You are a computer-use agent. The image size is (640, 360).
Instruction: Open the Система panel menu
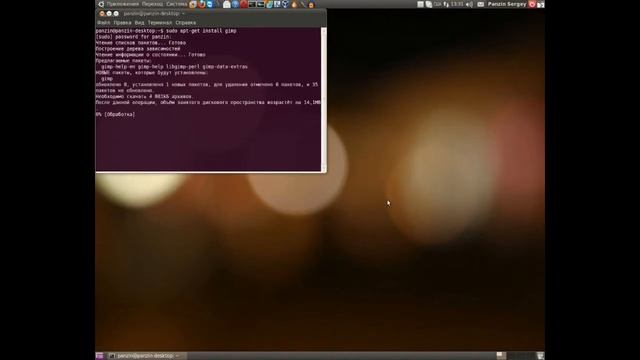point(176,4)
